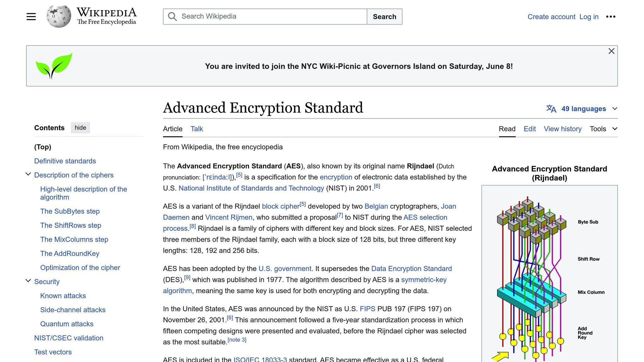Select the Edit tab
Viewport: 644px width, 362px height.
[x=530, y=129]
